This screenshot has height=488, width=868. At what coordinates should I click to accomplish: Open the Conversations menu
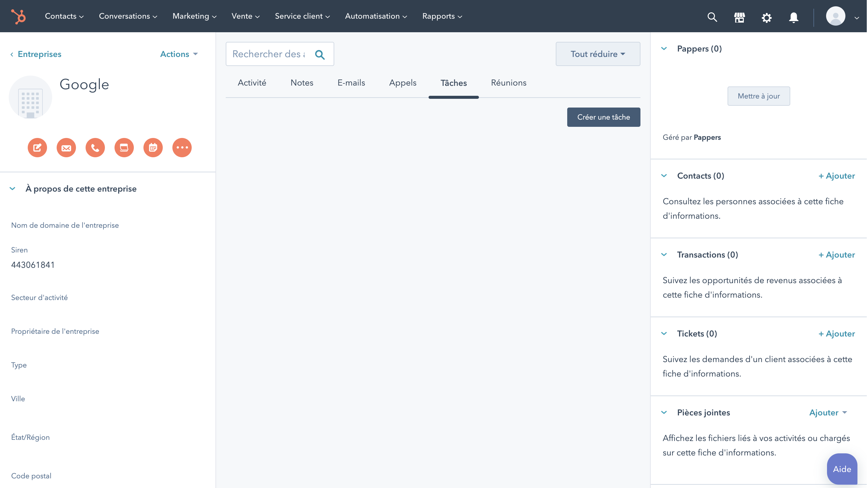pyautogui.click(x=128, y=16)
